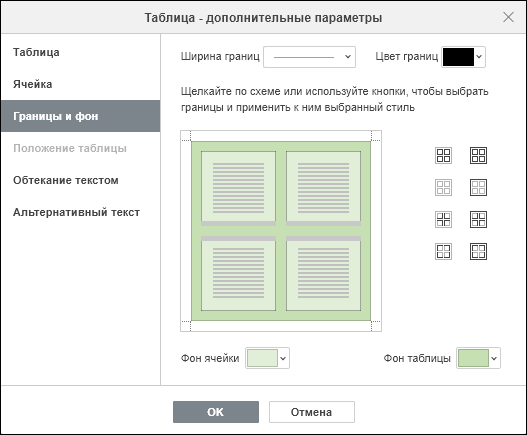Viewport: 527px width, 435px height.
Task: Open the Альтернативный текст tab
Action: (x=80, y=212)
